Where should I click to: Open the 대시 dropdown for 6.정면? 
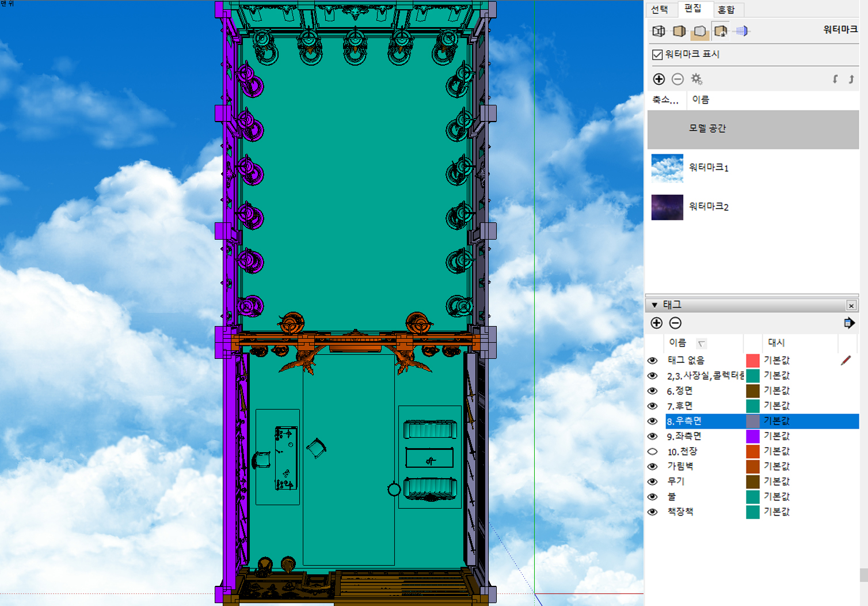[x=776, y=391]
